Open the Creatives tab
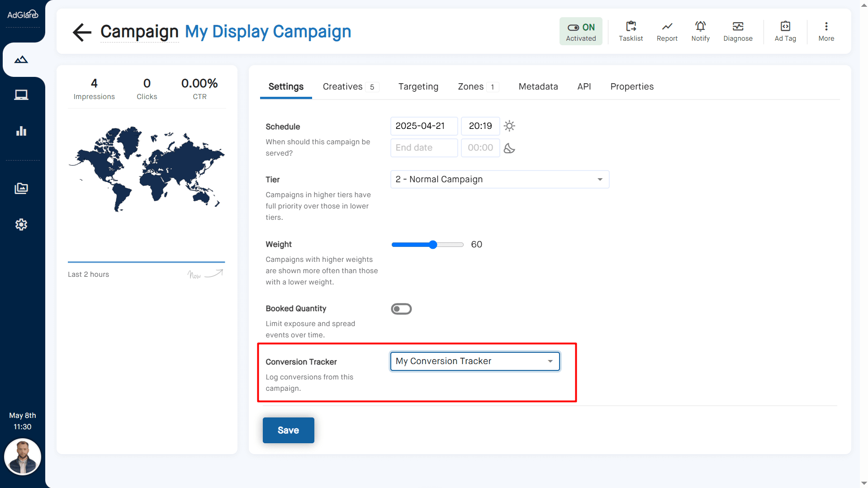 [x=342, y=86]
